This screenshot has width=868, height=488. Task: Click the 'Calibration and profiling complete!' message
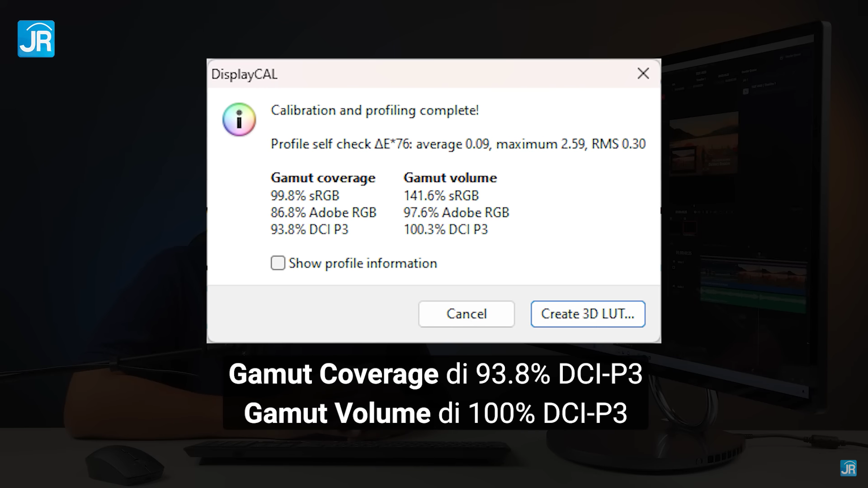coord(374,111)
